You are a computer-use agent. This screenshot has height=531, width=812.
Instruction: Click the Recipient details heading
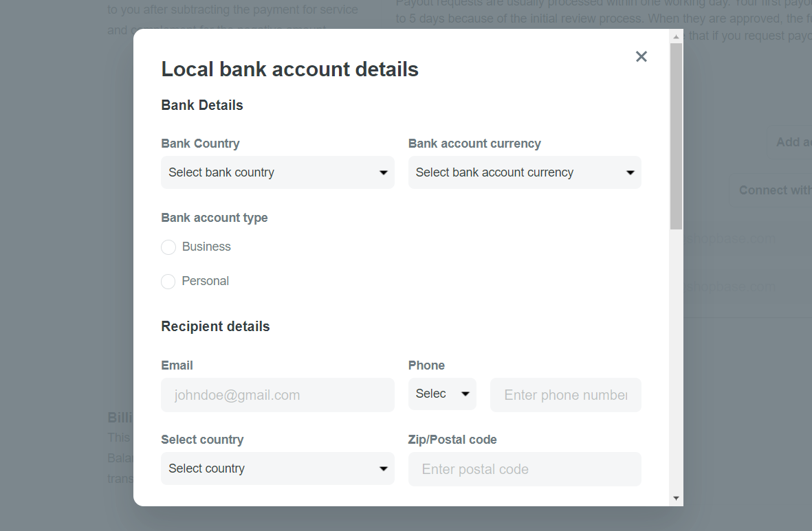pyautogui.click(x=215, y=326)
